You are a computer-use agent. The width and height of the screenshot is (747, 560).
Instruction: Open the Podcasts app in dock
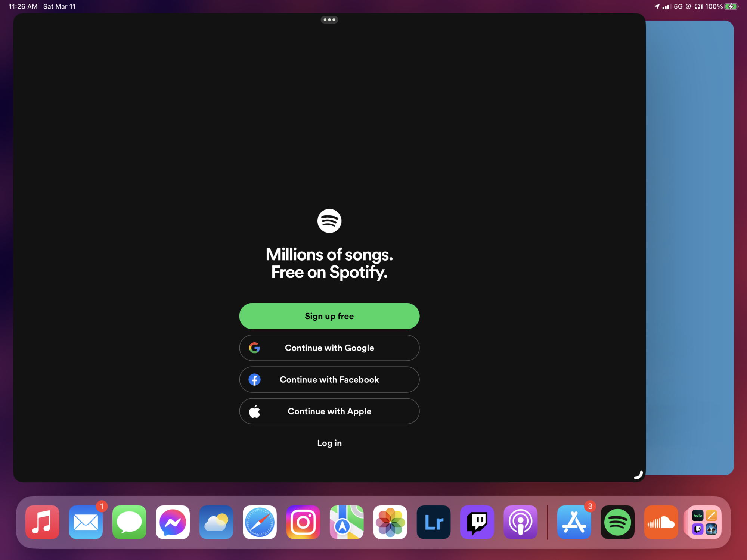click(x=520, y=522)
